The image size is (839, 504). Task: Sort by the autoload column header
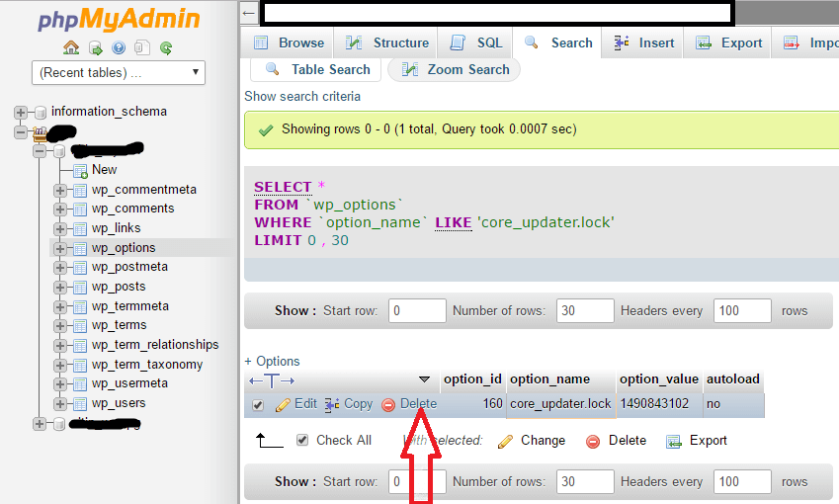coord(733,378)
